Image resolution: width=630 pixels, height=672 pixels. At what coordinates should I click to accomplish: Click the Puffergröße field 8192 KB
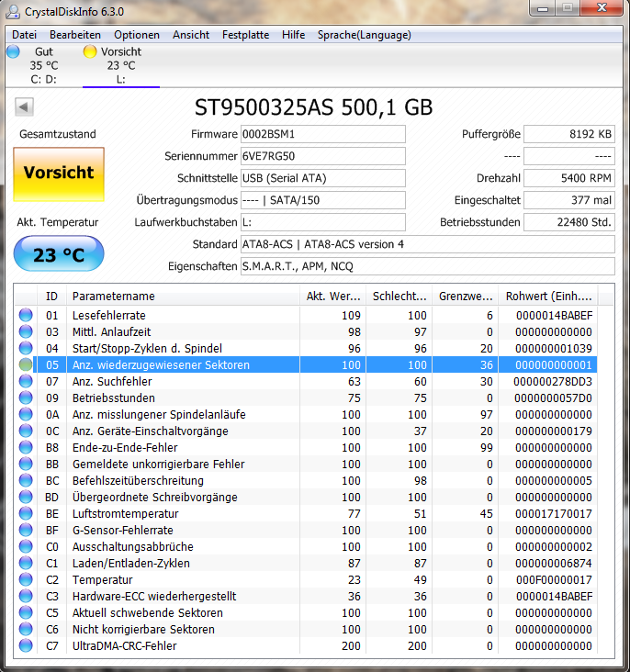569,134
